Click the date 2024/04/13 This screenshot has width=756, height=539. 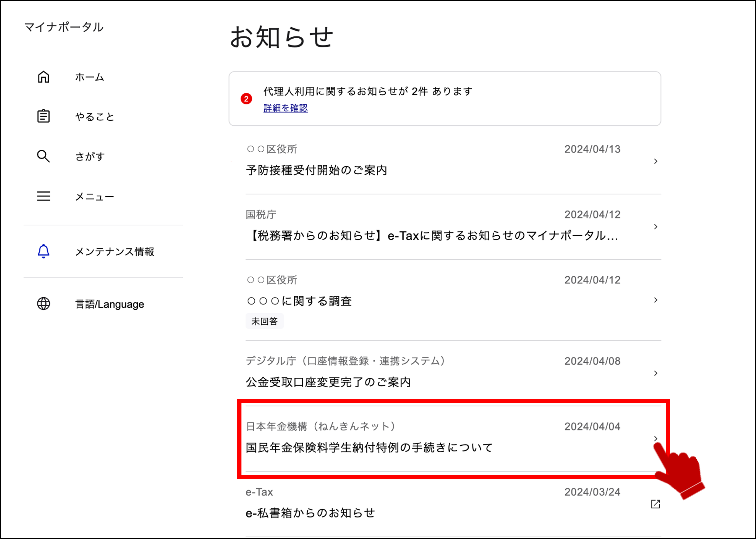click(592, 149)
